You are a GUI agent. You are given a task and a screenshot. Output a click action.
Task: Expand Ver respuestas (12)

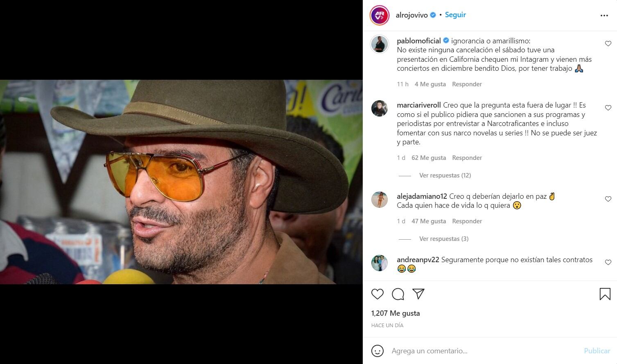tap(445, 175)
